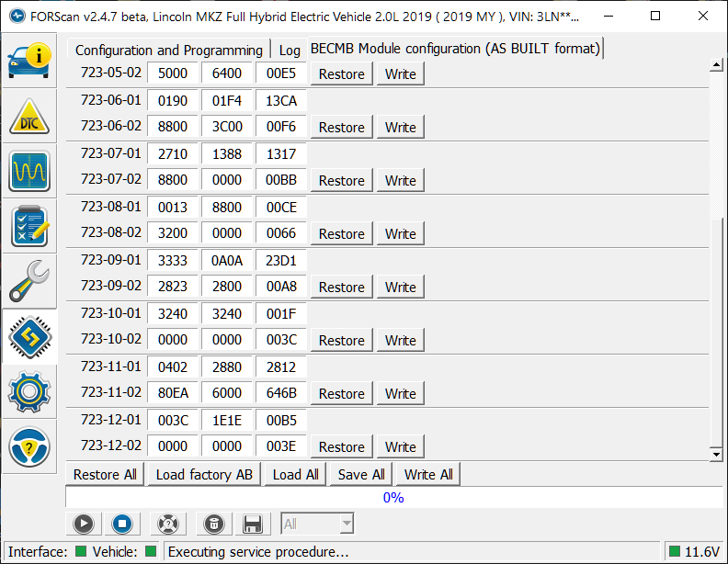Screen dimensions: 728x564
Task: Click Save All button
Action: point(361,475)
